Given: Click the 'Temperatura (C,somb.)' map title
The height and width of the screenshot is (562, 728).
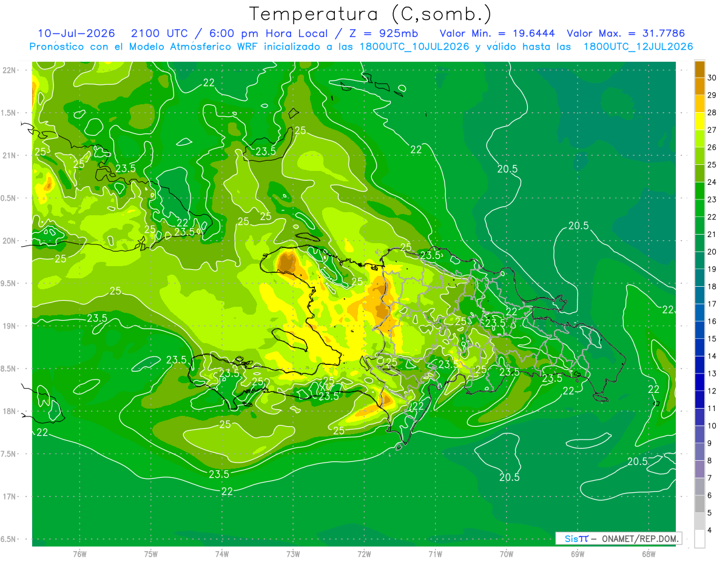Looking at the screenshot, I should tap(371, 15).
